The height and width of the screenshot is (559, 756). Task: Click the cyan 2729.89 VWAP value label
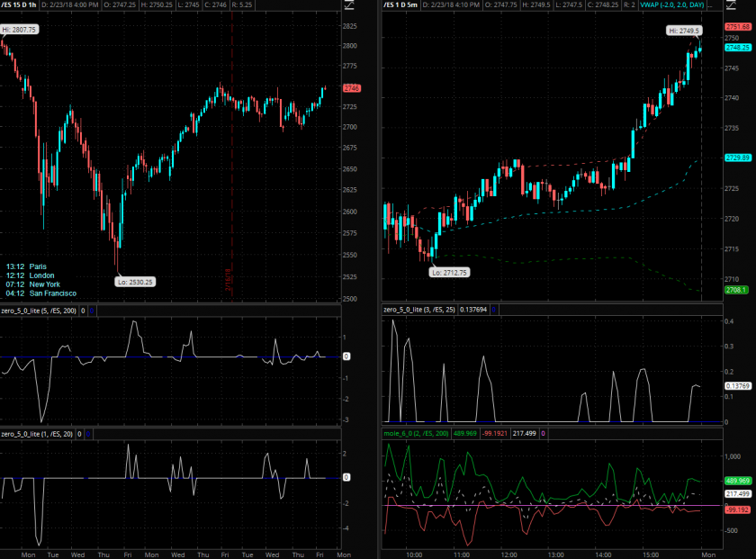click(738, 158)
